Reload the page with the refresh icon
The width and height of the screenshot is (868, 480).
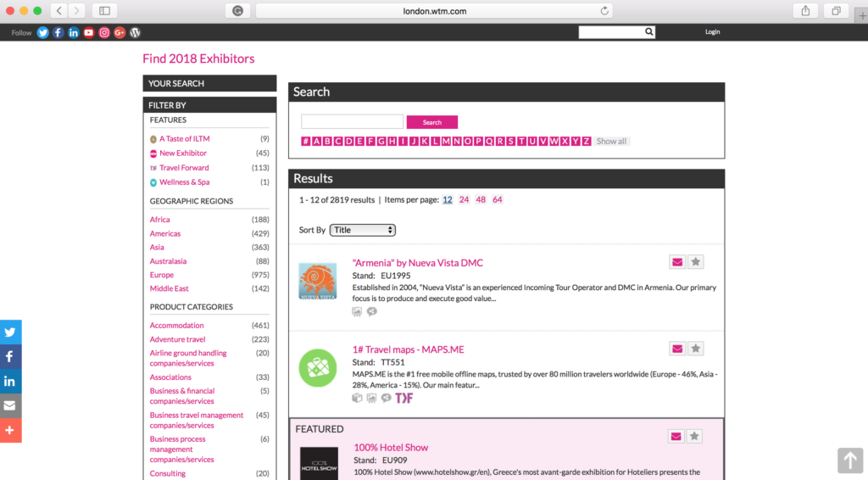point(604,10)
